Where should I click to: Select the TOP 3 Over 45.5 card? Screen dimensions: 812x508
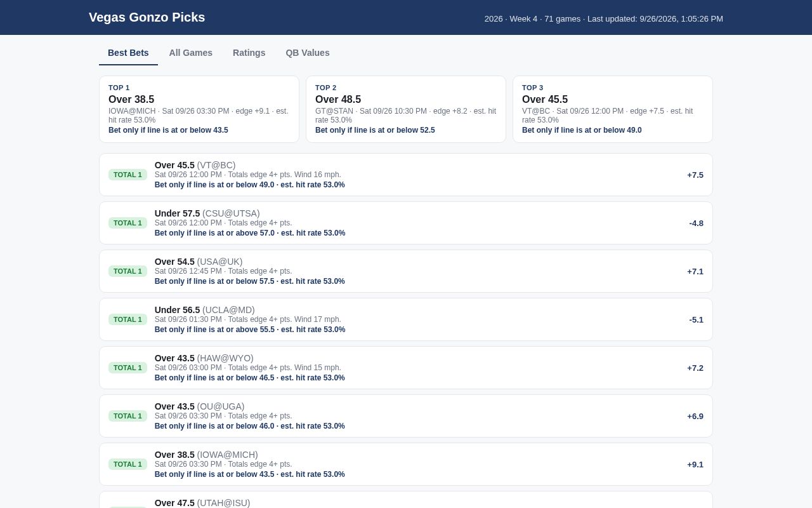click(613, 109)
